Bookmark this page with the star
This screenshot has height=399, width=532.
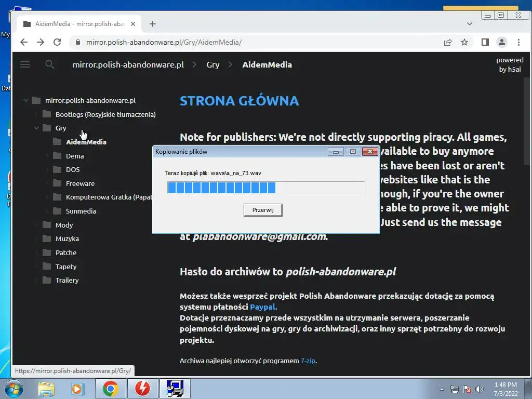coord(464,42)
